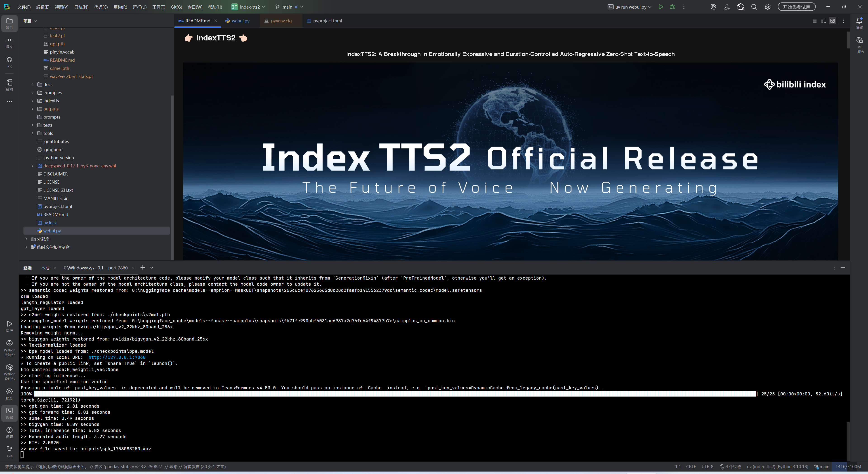Viewport: 868px width, 474px height.
Task: Click the main branch status bar widget
Action: (821, 467)
